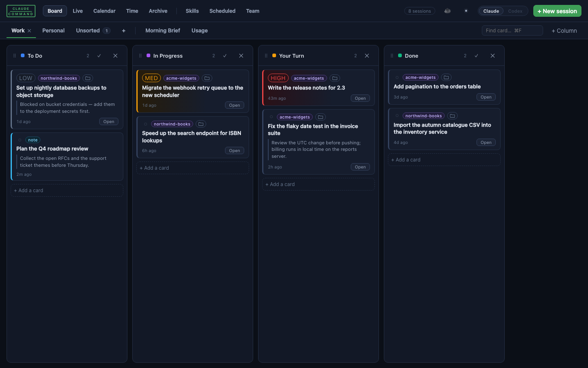Click the Claude Command logo
588x368 pixels.
tap(21, 11)
